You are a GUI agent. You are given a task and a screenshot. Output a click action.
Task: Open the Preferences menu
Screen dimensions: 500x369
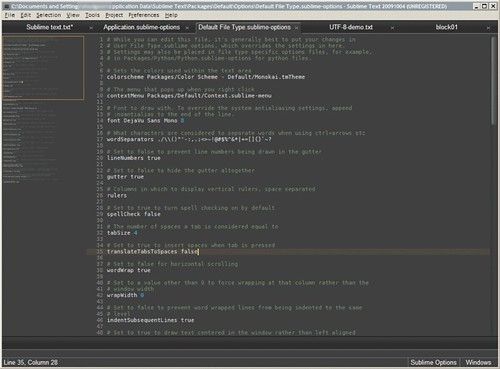pos(144,15)
